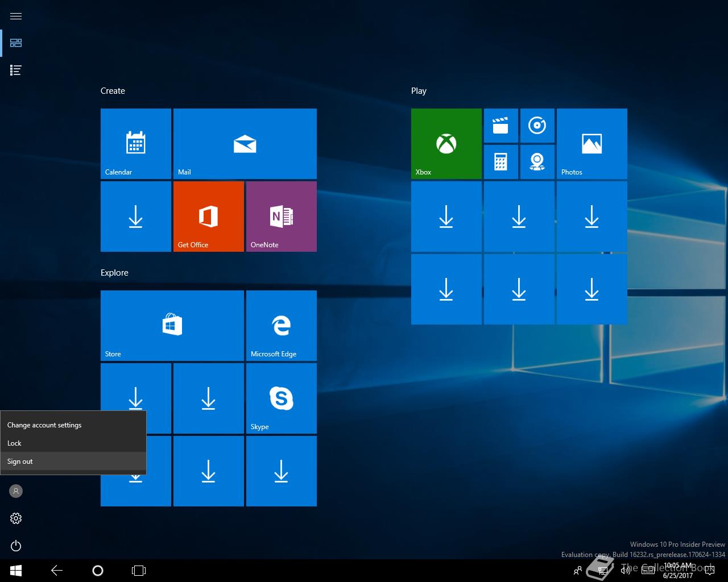The image size is (728, 582).
Task: Launch Microsoft Edge tile
Action: coord(282,326)
